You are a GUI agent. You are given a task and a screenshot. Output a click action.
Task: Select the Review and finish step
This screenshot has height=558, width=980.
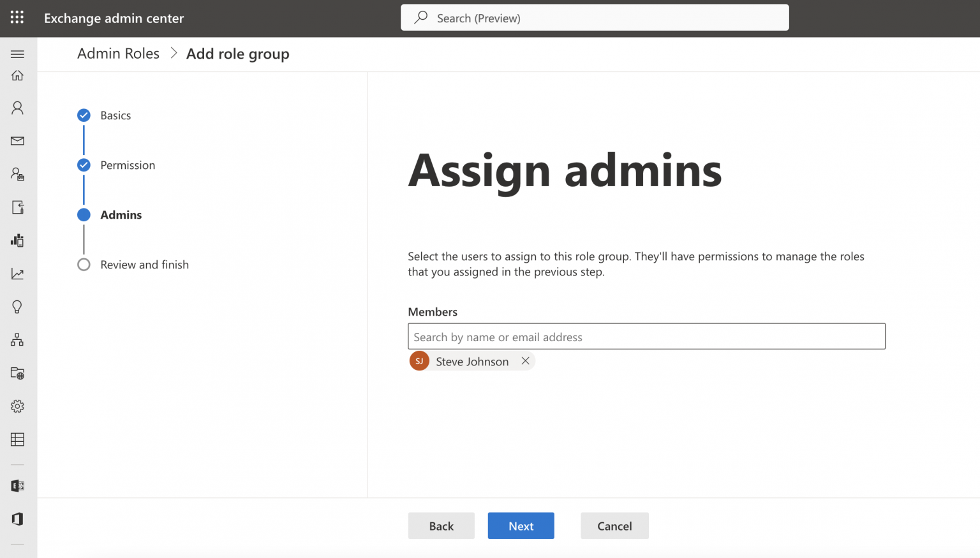click(x=144, y=265)
